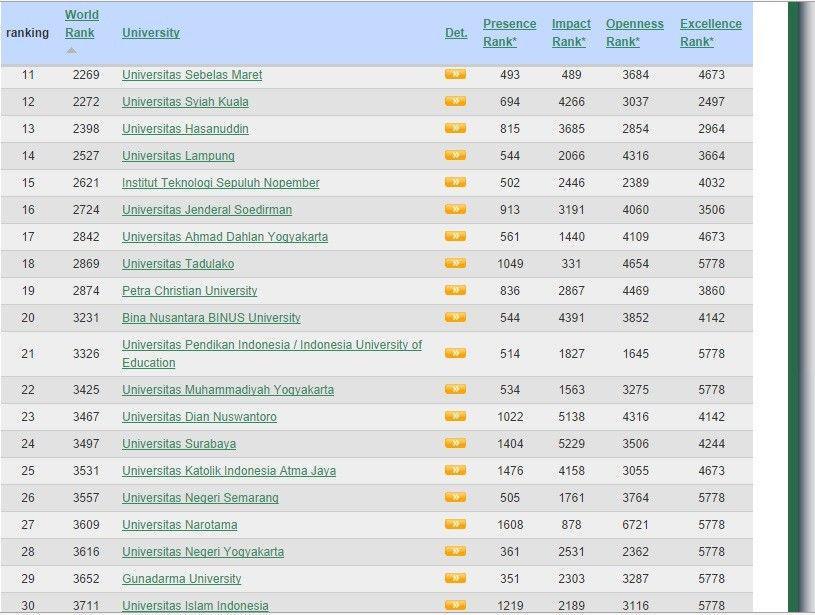This screenshot has height=615, width=815.
Task: Open details icon for Universitas Syiah Kuala
Action: coord(455,101)
